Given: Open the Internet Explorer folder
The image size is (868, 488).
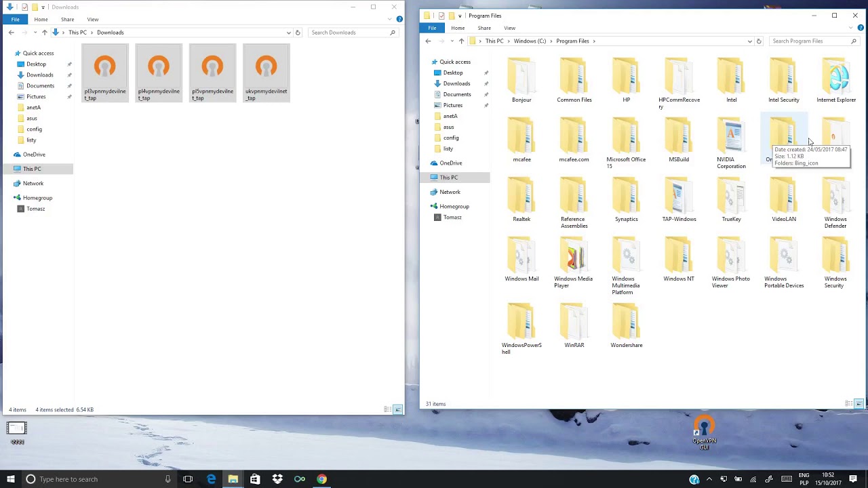Looking at the screenshot, I should tap(835, 81).
